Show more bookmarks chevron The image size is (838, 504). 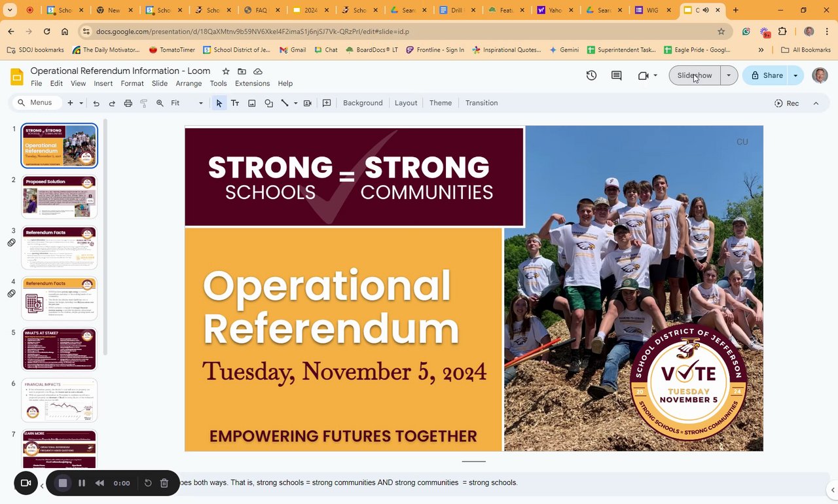point(761,50)
